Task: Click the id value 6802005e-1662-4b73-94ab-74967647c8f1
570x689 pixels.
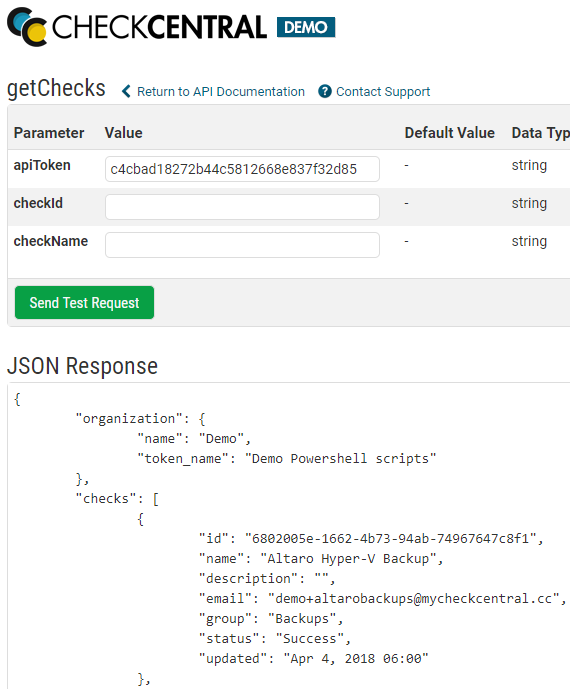Action: [x=391, y=539]
